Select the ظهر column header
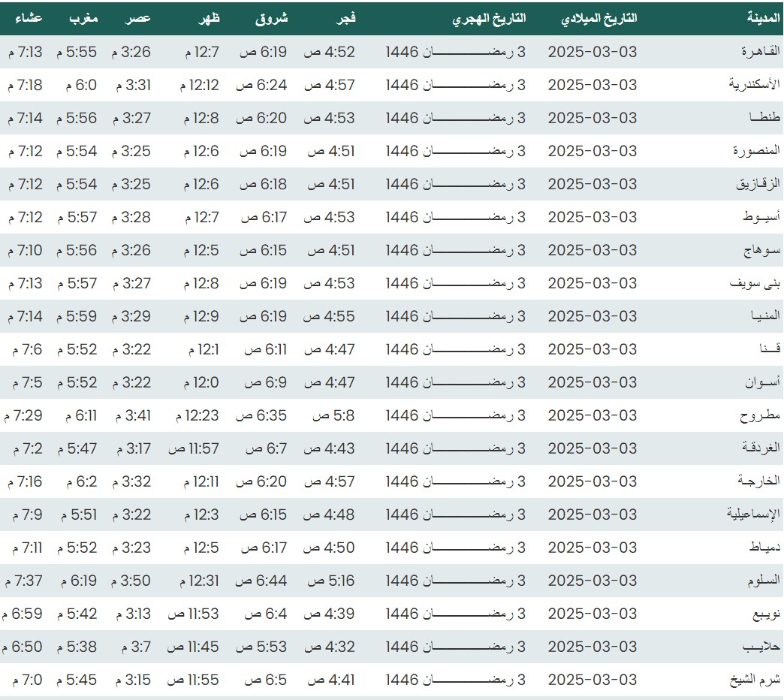This screenshot has height=700, width=784. point(209,18)
